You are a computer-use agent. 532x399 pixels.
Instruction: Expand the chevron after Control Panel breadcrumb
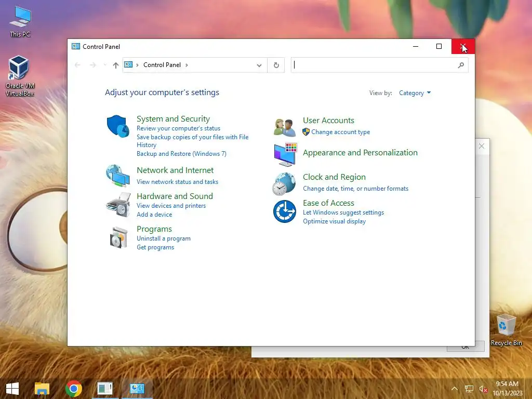point(187,65)
